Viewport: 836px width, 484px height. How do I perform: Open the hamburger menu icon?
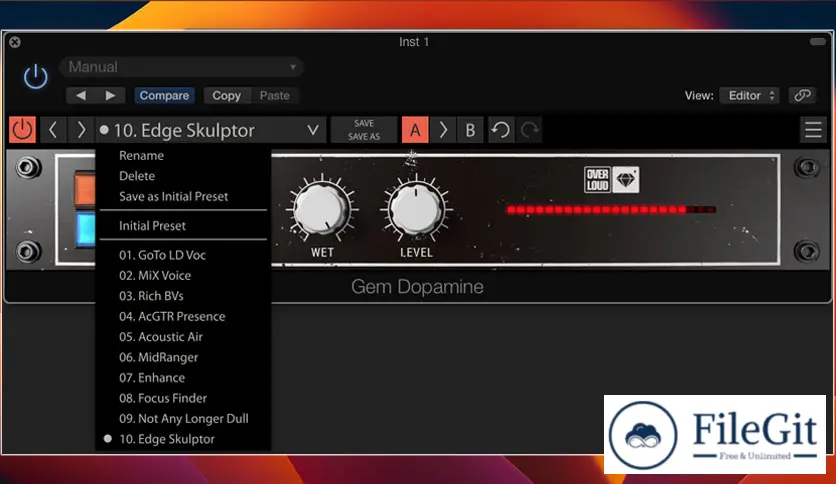[813, 130]
